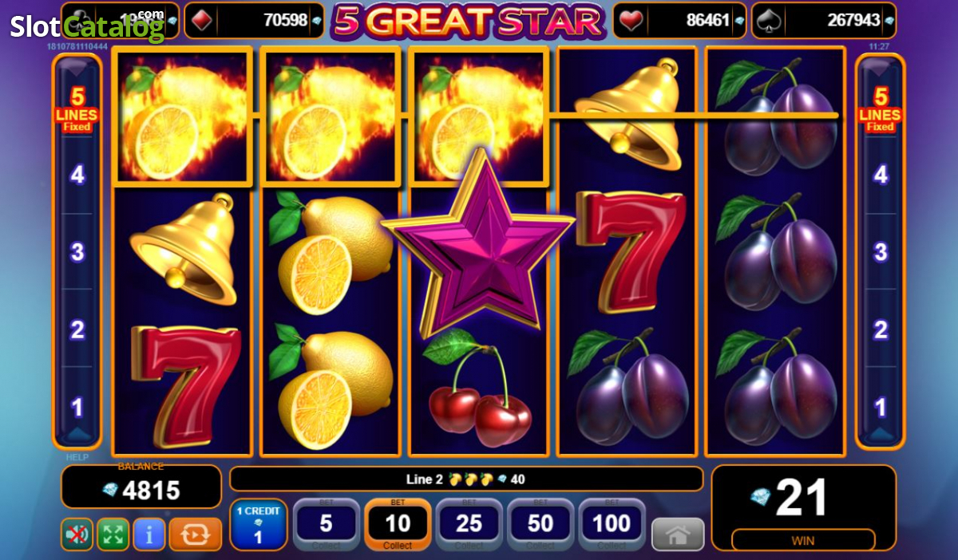Choose the Bet 100 button

(612, 524)
